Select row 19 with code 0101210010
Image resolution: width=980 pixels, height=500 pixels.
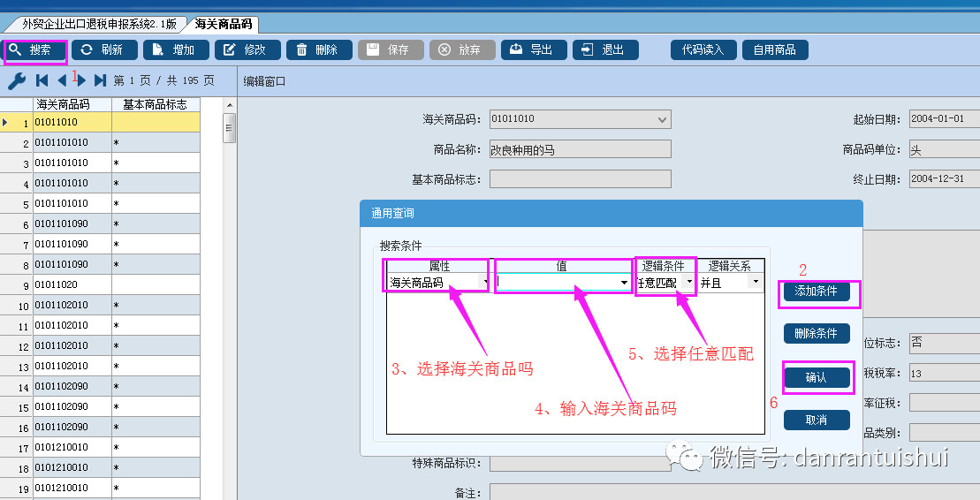click(x=100, y=489)
